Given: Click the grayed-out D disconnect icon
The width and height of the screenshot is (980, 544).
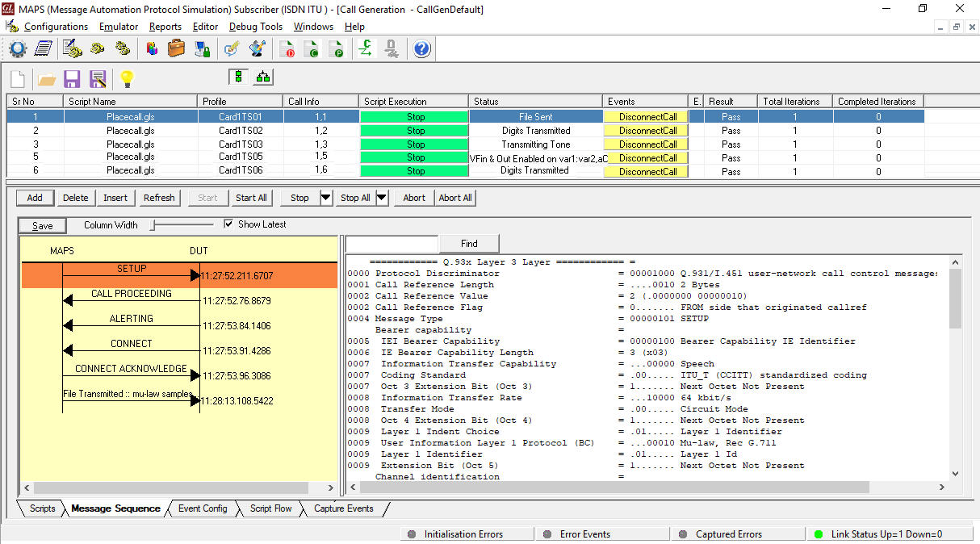Looking at the screenshot, I should (x=392, y=49).
